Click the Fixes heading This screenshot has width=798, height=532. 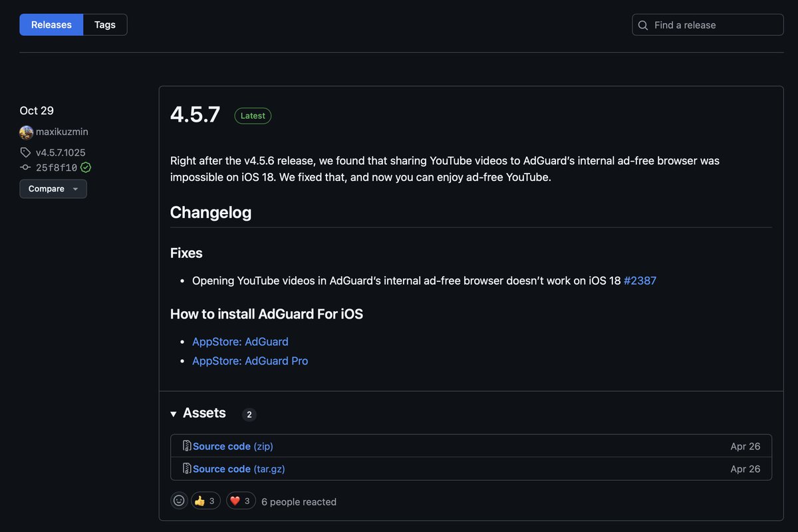click(x=186, y=253)
